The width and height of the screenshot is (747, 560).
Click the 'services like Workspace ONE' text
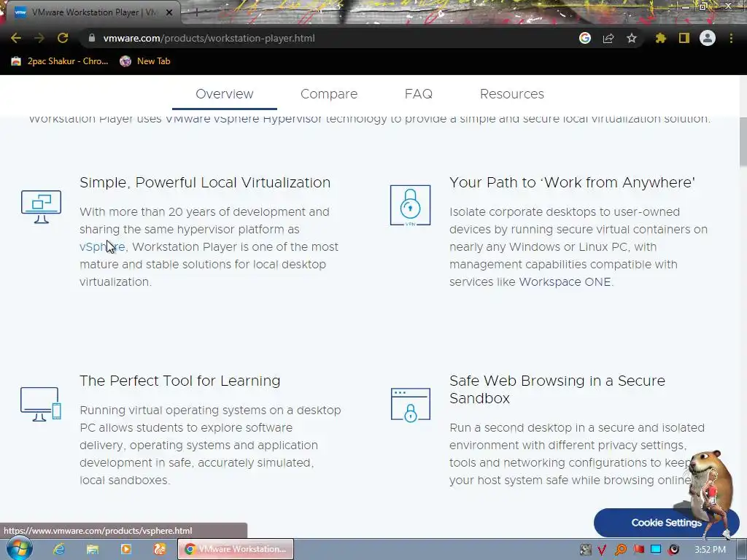coord(530,282)
